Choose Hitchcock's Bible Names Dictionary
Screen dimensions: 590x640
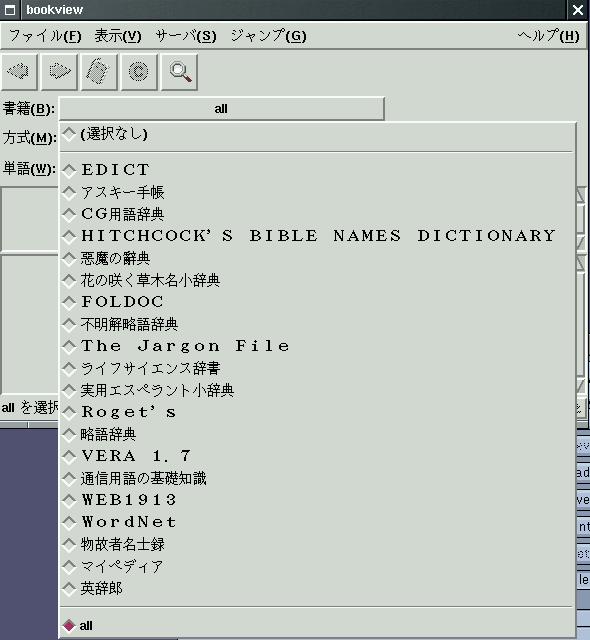tap(316, 236)
